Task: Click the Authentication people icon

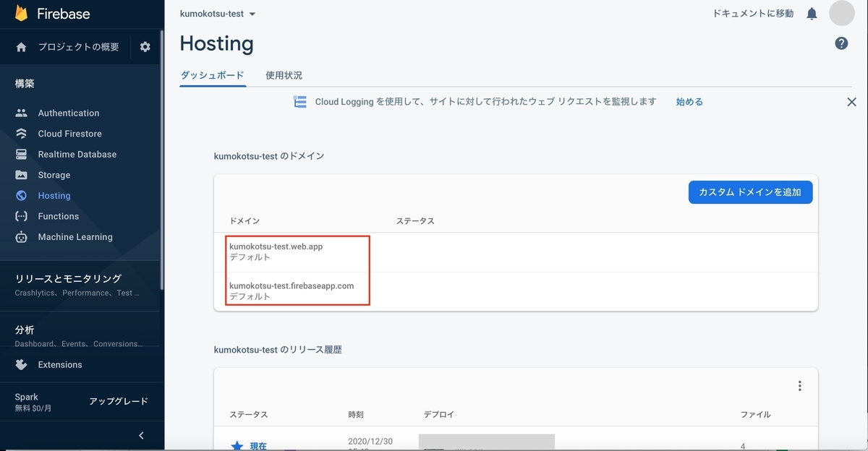Action: (21, 113)
